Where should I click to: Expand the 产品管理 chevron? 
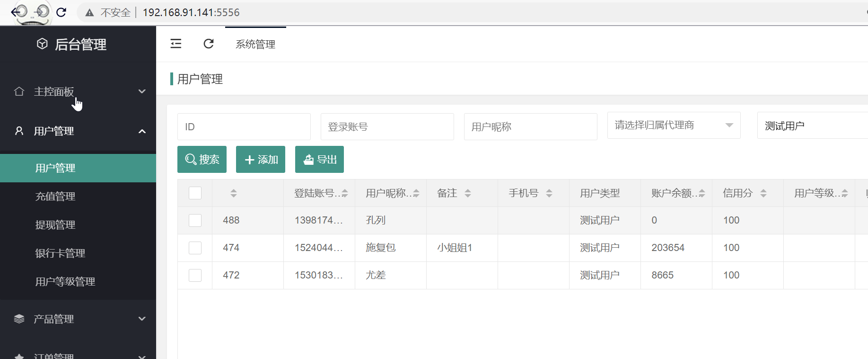point(142,319)
